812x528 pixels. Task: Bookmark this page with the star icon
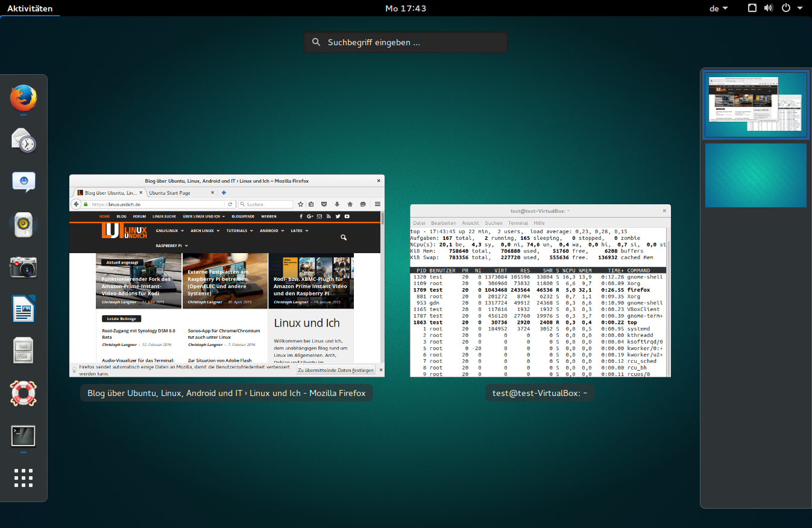pos(300,204)
